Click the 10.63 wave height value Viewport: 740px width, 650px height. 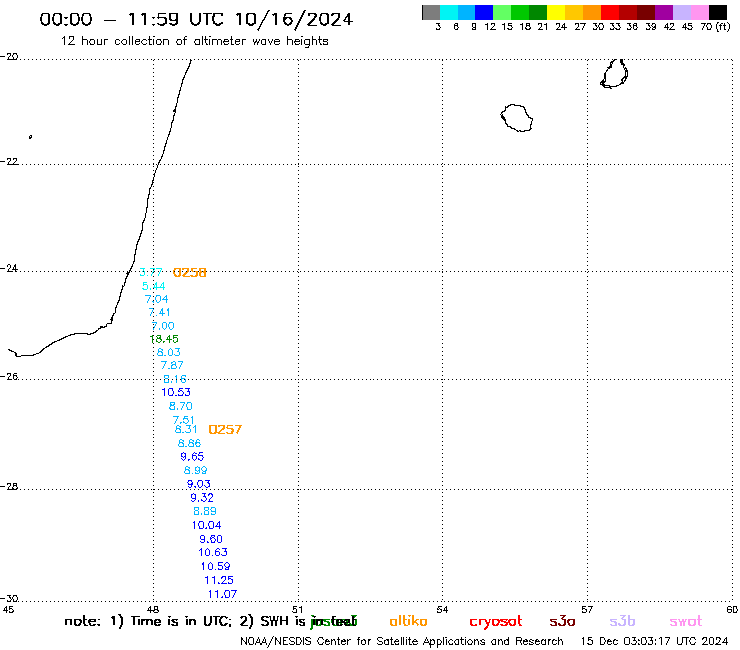click(213, 552)
